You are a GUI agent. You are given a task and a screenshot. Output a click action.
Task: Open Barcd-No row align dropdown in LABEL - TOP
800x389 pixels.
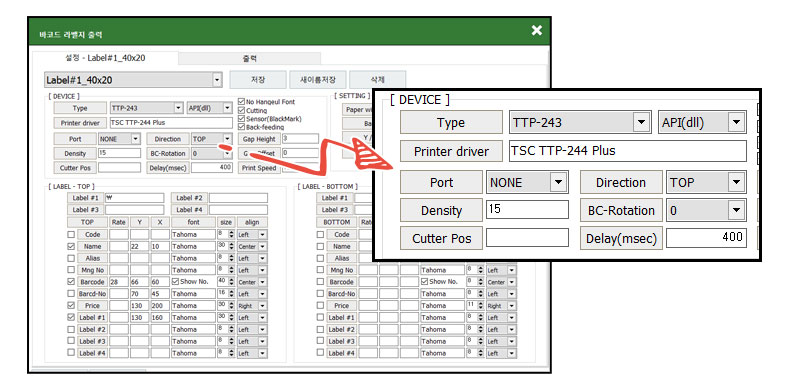coord(262,294)
